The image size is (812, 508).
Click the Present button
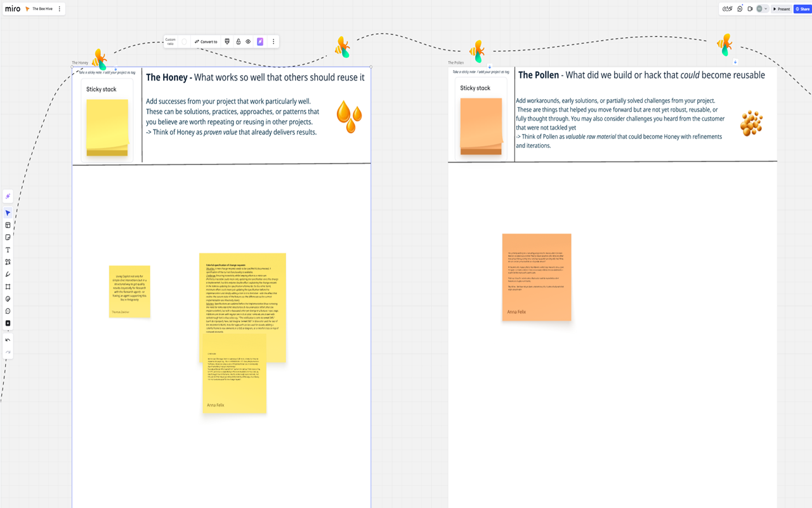pyautogui.click(x=782, y=9)
